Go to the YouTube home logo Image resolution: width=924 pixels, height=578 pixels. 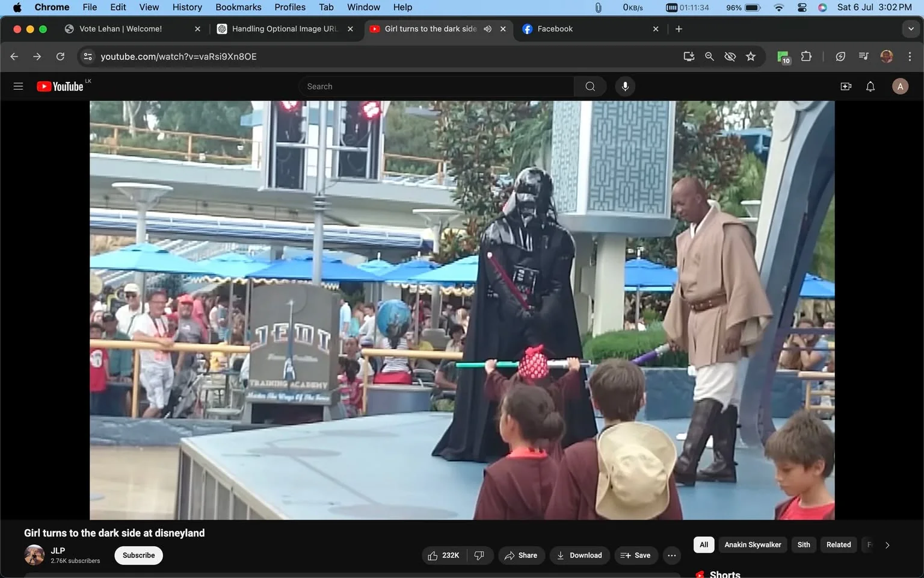pyautogui.click(x=60, y=86)
